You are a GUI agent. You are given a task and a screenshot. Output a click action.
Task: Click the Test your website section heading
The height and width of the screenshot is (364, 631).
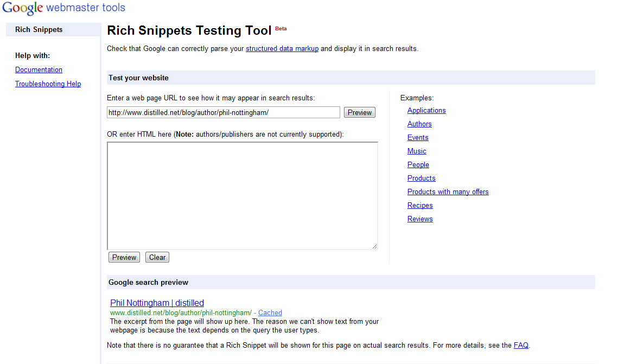click(x=138, y=78)
